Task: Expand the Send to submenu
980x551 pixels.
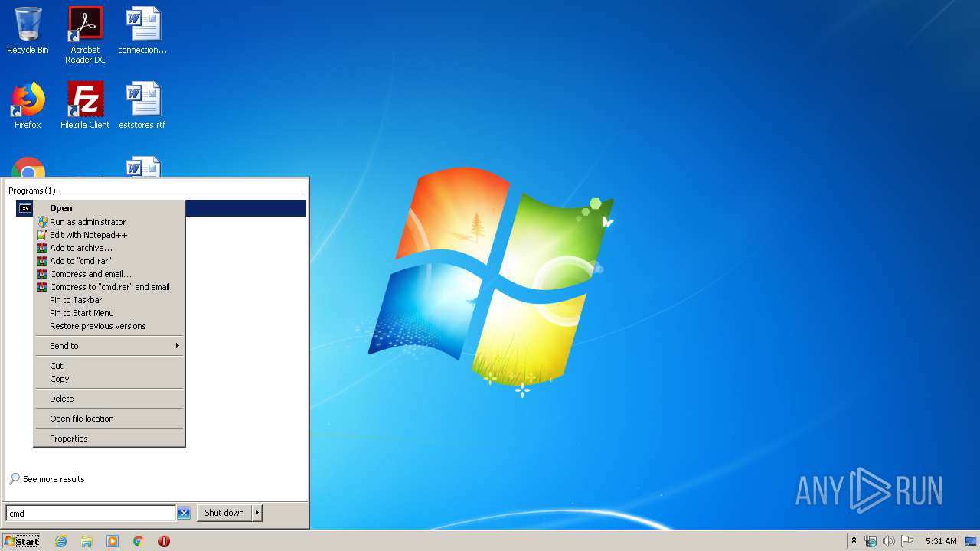Action: click(109, 346)
